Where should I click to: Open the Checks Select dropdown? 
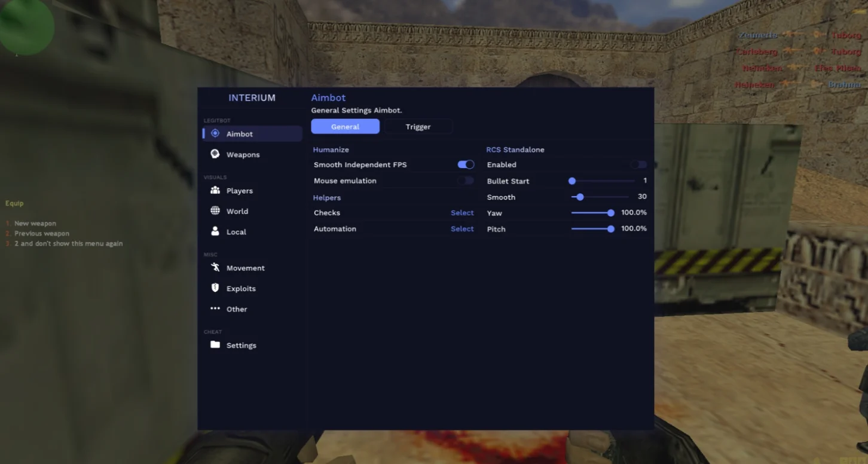[x=462, y=213]
